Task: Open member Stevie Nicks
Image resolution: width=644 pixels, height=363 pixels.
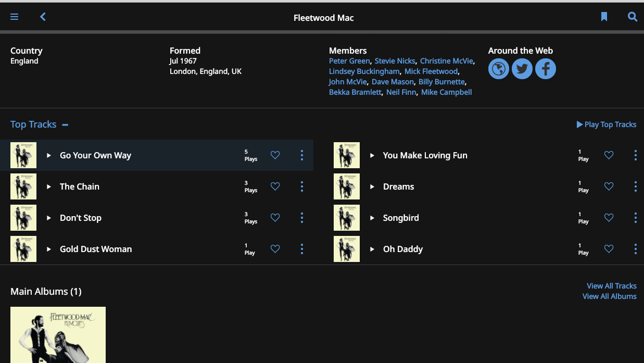Action: (395, 61)
